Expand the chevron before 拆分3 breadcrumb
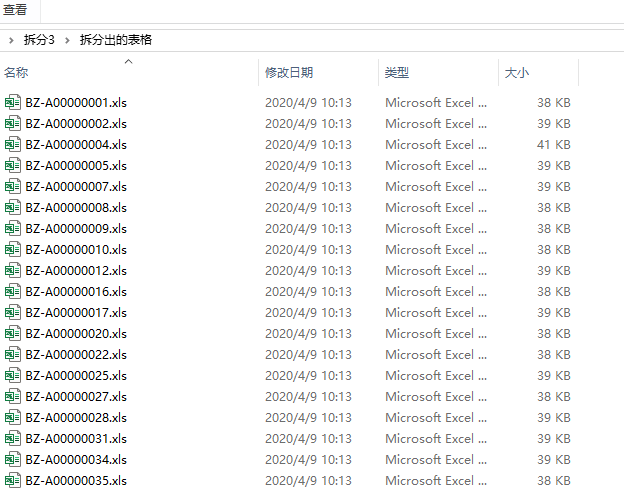This screenshot has height=490, width=624. (x=10, y=40)
